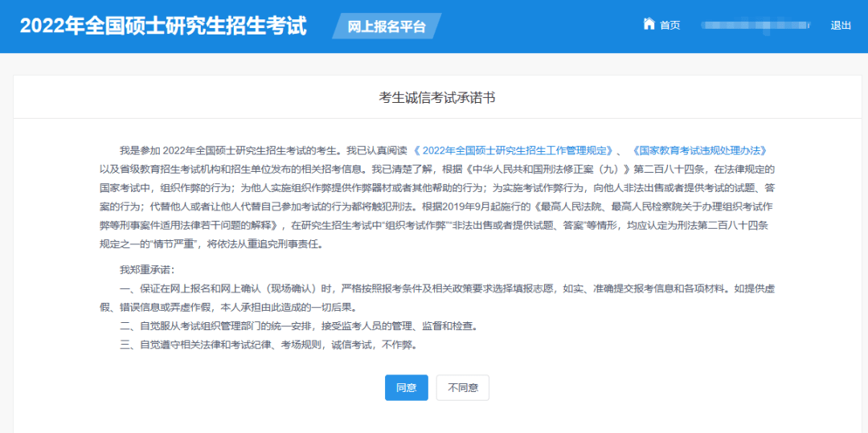Click pledge item 三、自觉遵守相关法律和考试纪律

pos(268,345)
